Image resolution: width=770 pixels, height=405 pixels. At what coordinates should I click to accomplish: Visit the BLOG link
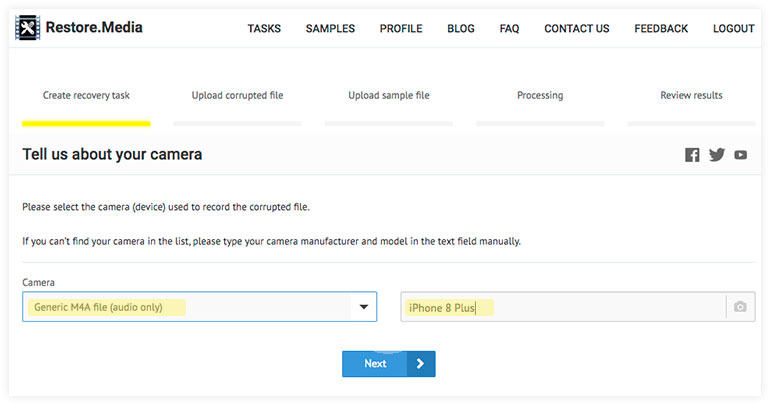pos(461,28)
